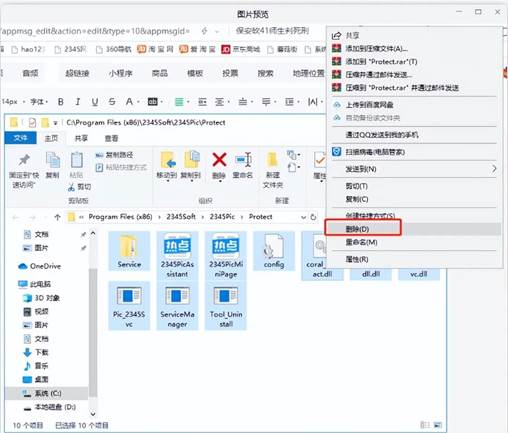Image resolution: width=508 pixels, height=433 pixels.
Task: Toggle strikethrough formatting button
Action: [x=112, y=102]
